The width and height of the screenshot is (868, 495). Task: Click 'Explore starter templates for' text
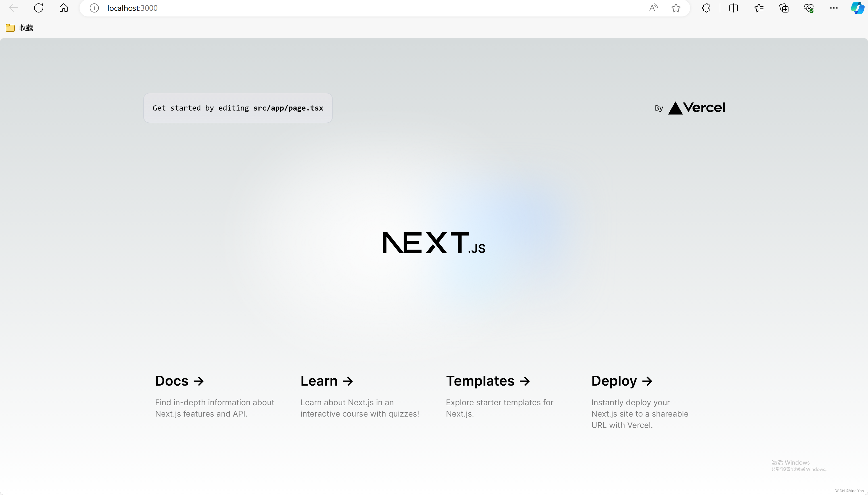(500, 402)
